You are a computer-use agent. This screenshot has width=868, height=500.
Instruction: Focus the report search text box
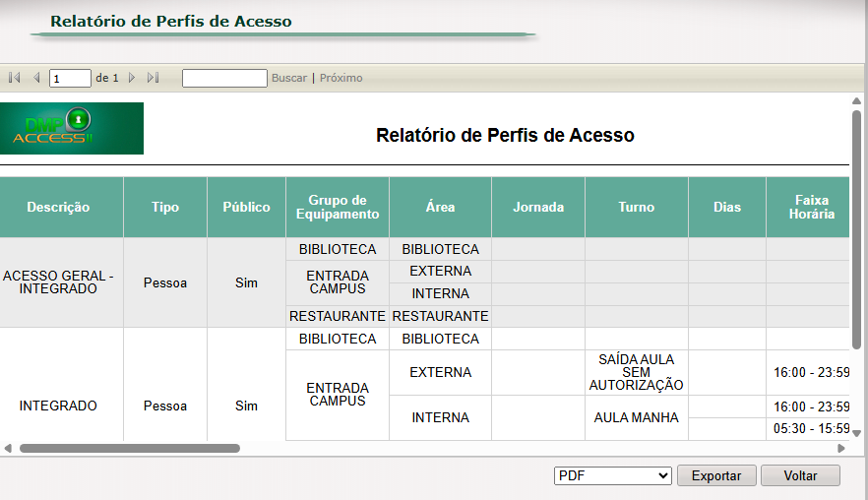click(x=224, y=78)
